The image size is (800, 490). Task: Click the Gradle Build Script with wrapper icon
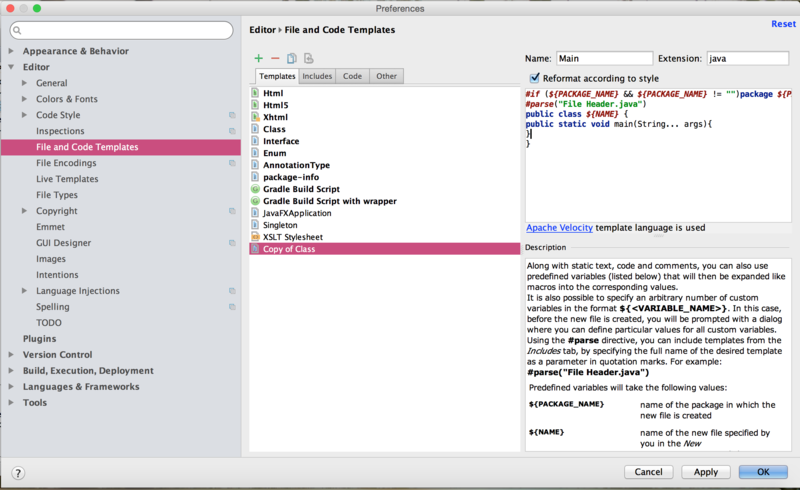pos(255,201)
